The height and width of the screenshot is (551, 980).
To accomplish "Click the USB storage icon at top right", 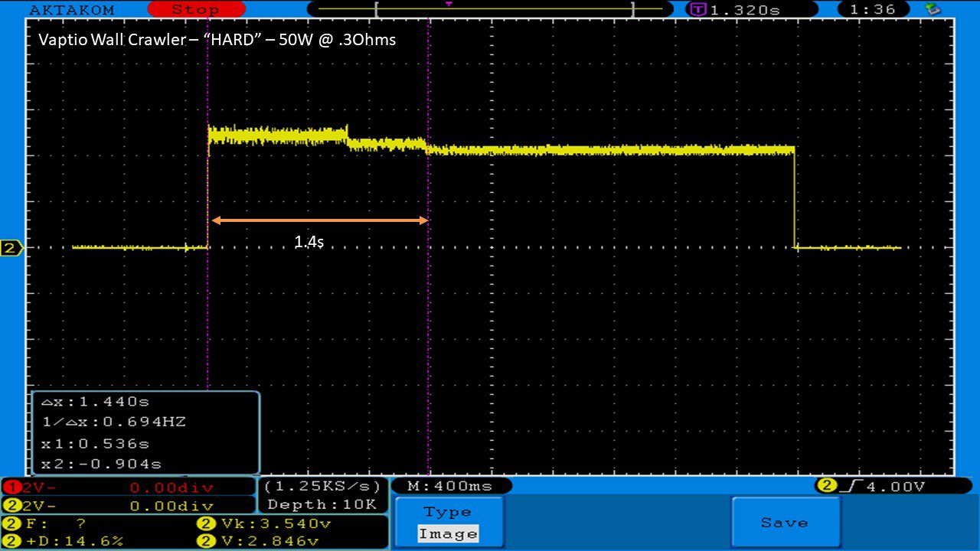I will [x=932, y=9].
